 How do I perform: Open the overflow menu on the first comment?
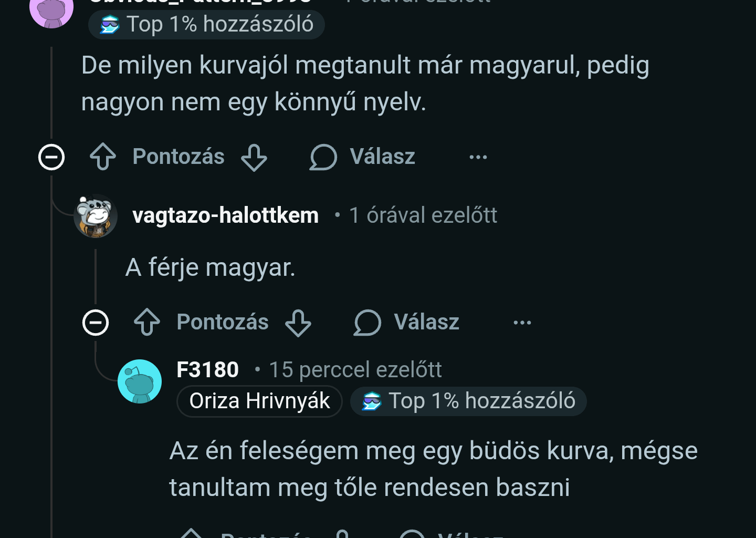(477, 157)
